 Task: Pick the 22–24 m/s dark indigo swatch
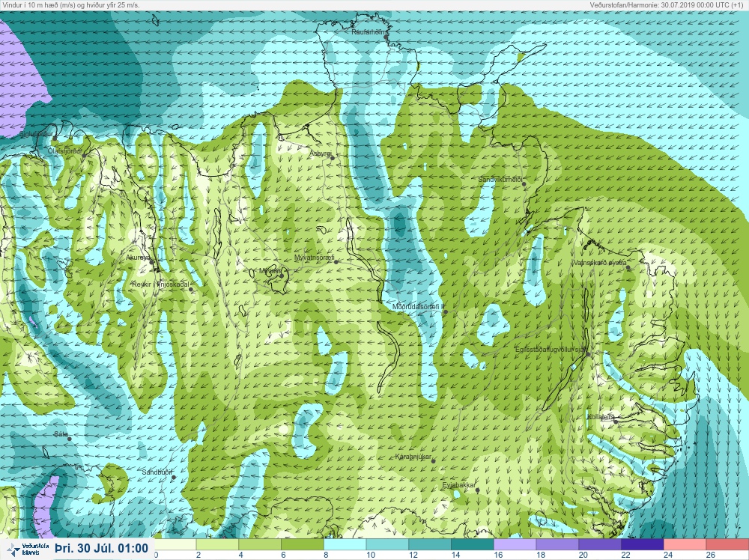tap(643, 544)
